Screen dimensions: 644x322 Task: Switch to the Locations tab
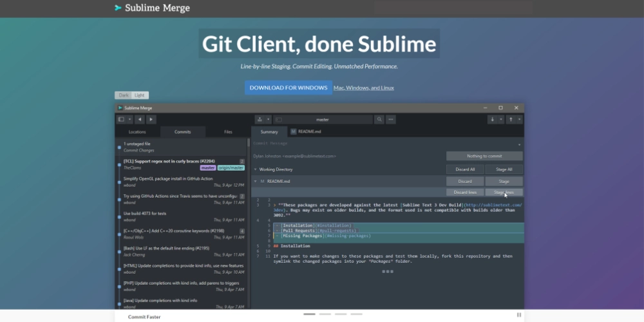[x=137, y=132]
